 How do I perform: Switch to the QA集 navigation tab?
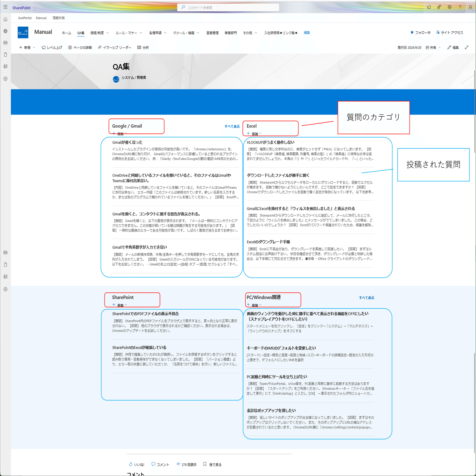(x=81, y=33)
